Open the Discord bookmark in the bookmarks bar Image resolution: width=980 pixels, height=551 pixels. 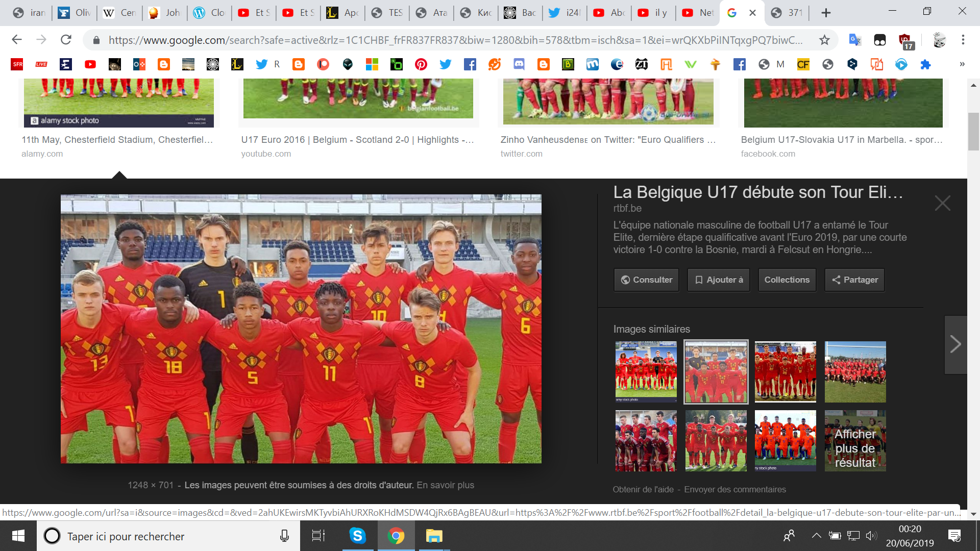(519, 64)
